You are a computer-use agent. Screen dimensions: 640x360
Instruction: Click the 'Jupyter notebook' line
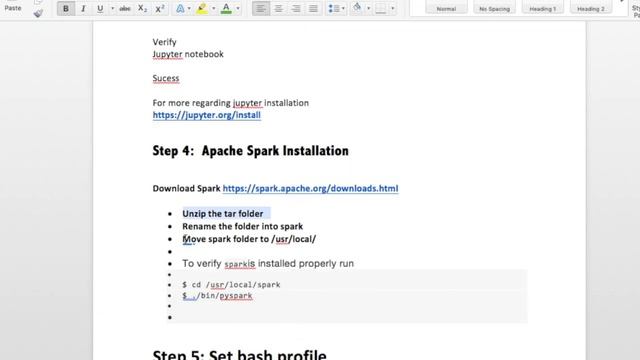188,54
